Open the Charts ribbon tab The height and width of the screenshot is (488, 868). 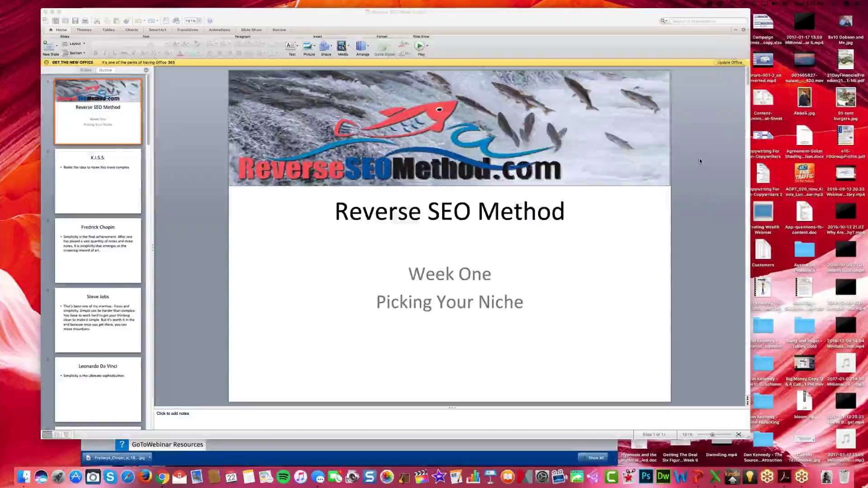132,30
